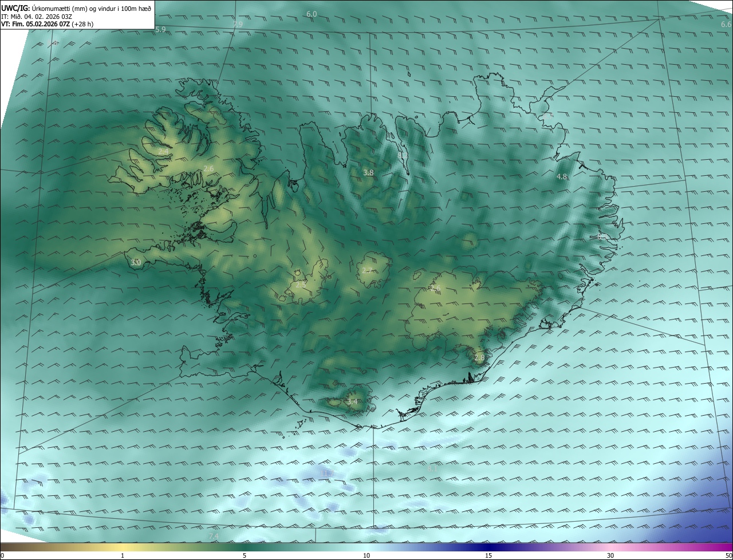
Task: Click the 2.8 value label
Action: [479, 357]
